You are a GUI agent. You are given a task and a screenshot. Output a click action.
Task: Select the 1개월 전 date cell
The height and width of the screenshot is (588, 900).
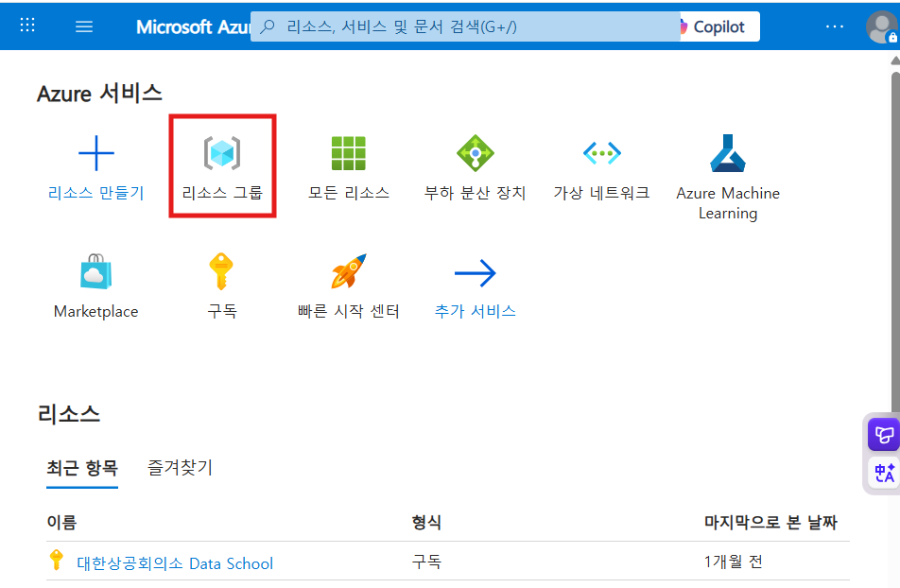click(x=734, y=562)
